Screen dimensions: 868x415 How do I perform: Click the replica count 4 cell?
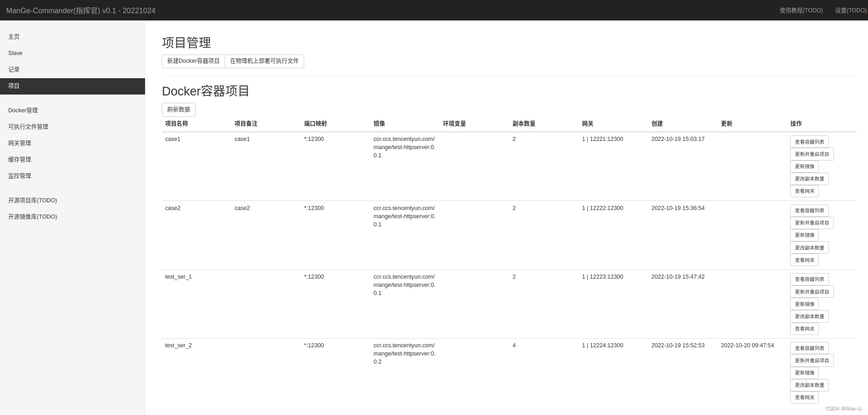point(514,345)
